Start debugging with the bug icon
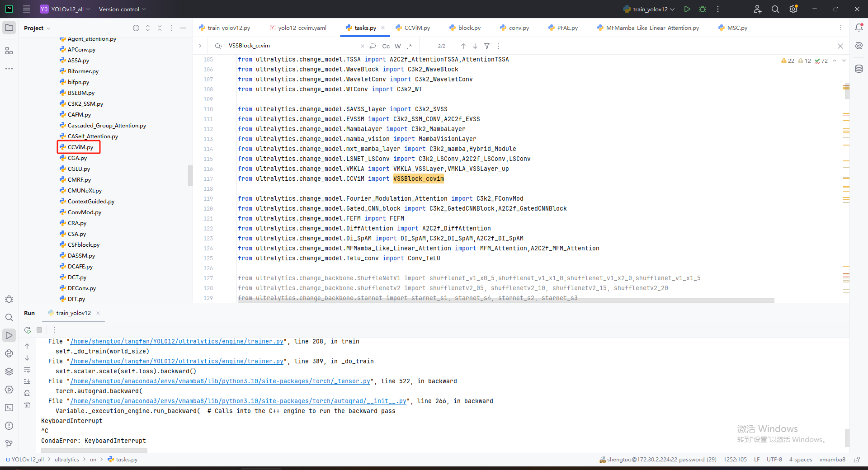Viewport: 868px width, 470px height. (x=702, y=9)
